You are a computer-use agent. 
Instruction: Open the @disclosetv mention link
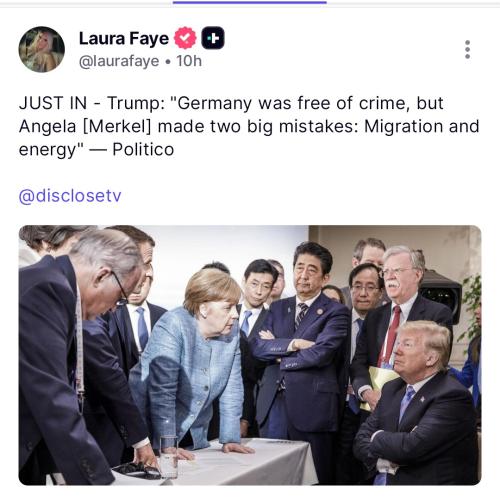pos(70,196)
